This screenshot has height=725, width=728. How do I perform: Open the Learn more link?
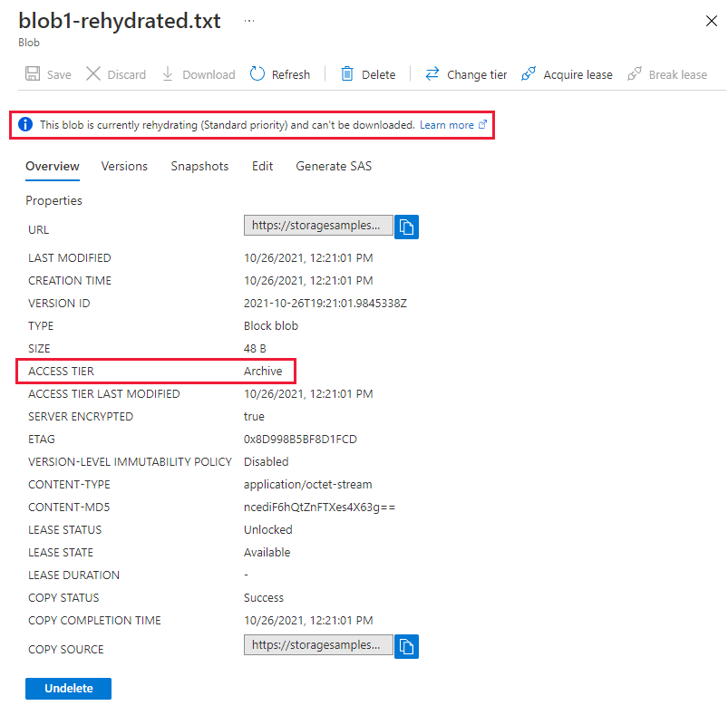click(450, 124)
